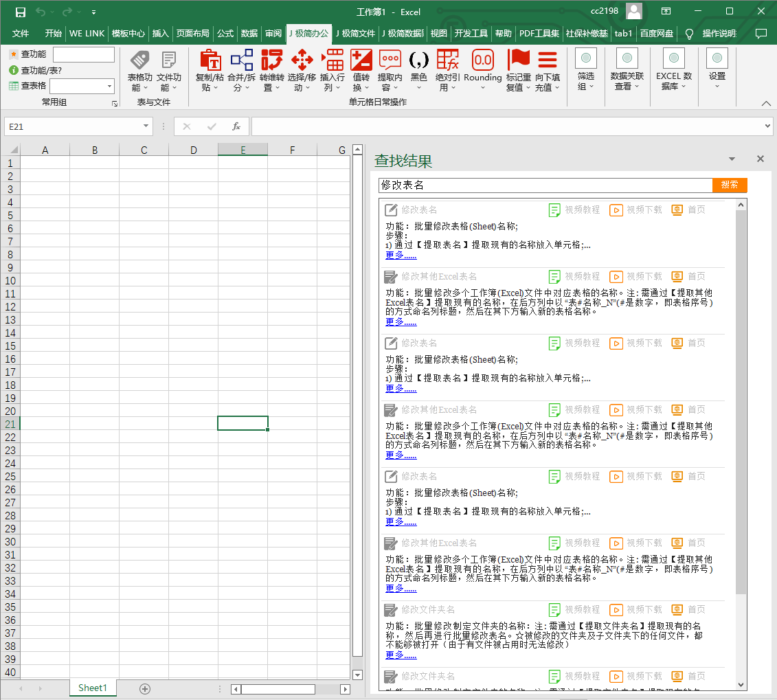This screenshot has width=777, height=700.
Task: Select the Sheet1 sheet tab
Action: coord(93,688)
